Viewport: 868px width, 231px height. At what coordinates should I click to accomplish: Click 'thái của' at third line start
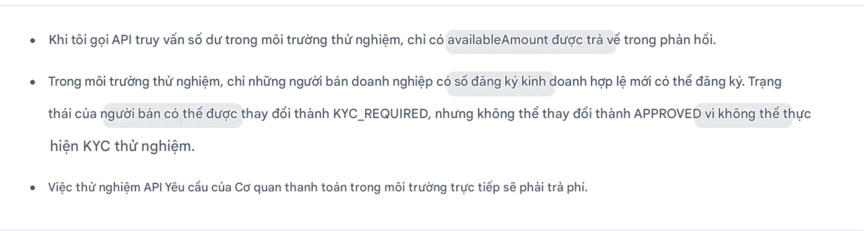click(x=72, y=114)
